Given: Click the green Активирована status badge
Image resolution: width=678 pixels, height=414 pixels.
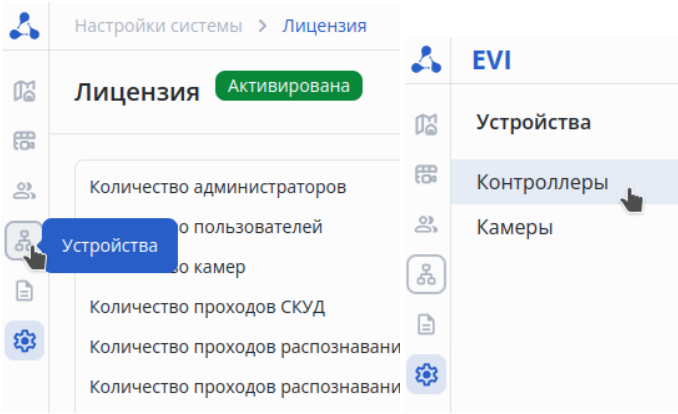Looking at the screenshot, I should coord(288,86).
